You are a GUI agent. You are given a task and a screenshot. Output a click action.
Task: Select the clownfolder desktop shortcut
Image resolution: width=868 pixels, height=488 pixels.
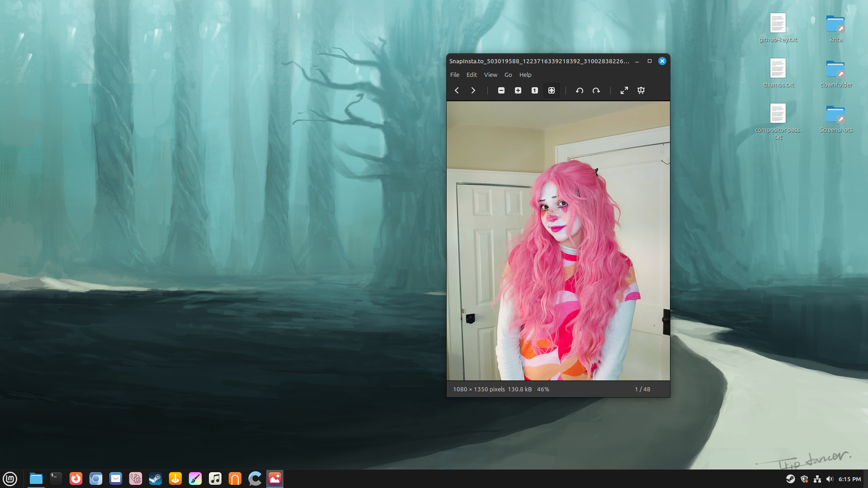(x=836, y=73)
